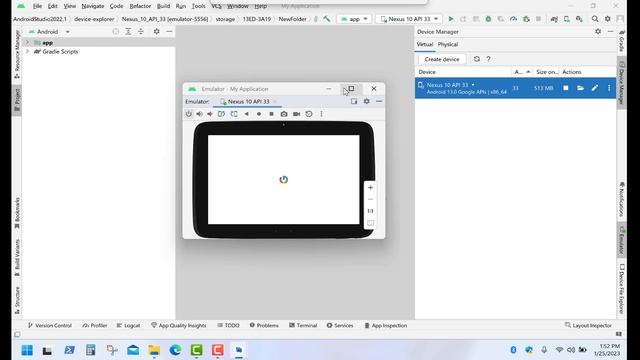
Task: Toggle Project side panel tab
Action: coord(17,100)
